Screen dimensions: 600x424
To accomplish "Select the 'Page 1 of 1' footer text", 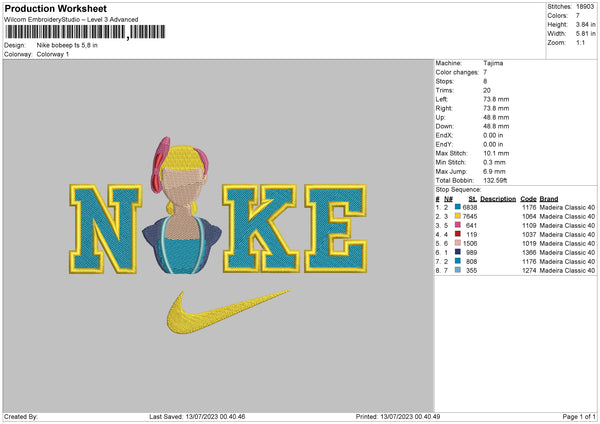I will coord(579,417).
